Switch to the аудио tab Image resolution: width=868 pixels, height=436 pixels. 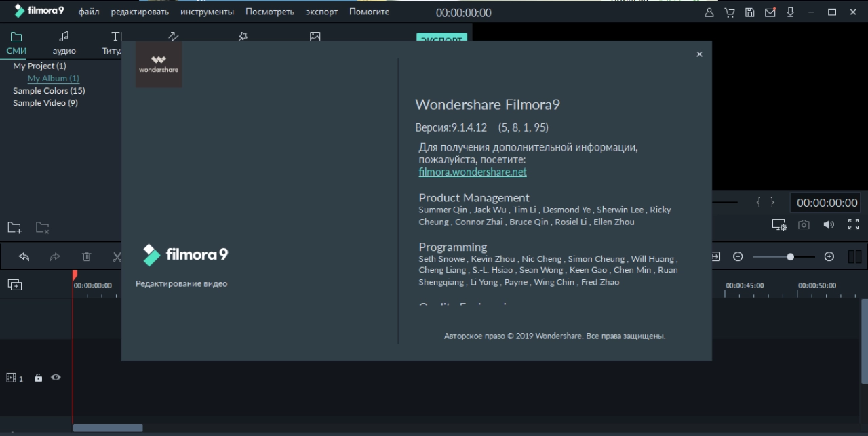click(64, 43)
